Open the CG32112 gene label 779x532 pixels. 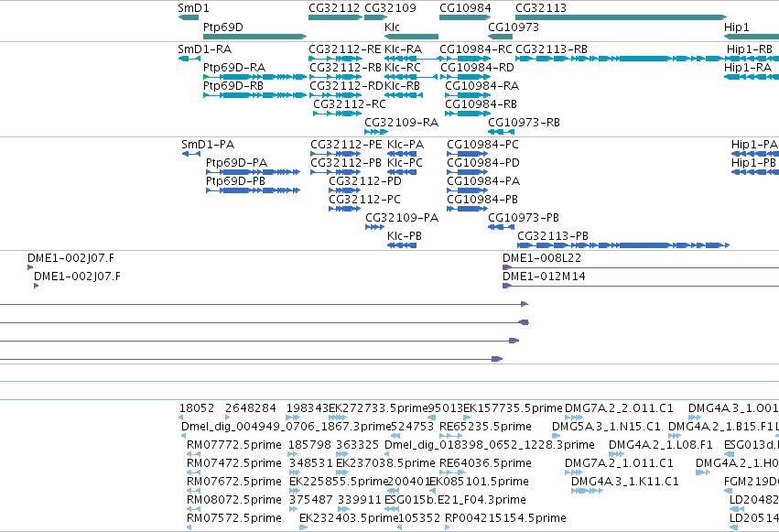click(x=334, y=8)
